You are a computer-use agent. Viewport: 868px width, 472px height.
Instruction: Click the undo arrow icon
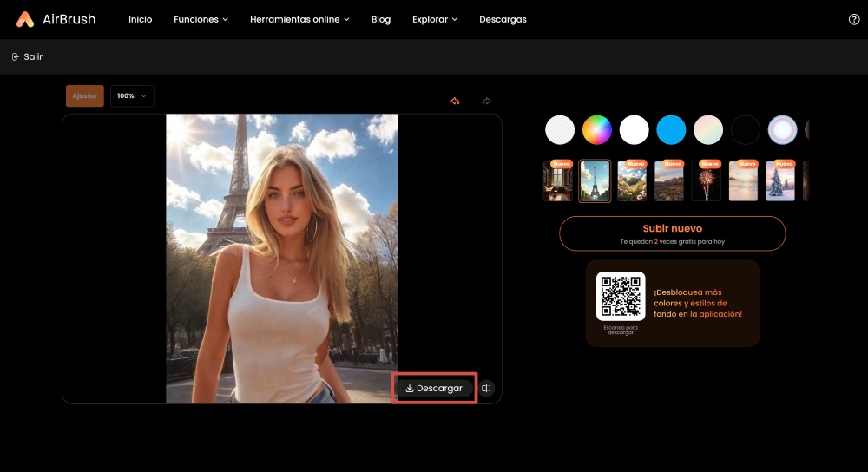pos(455,101)
